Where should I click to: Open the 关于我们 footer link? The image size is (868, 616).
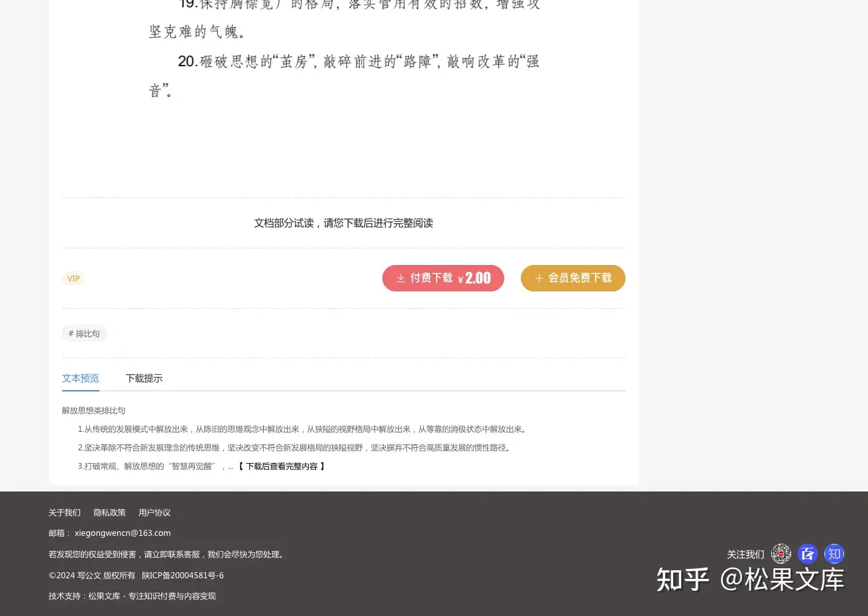[x=64, y=513]
